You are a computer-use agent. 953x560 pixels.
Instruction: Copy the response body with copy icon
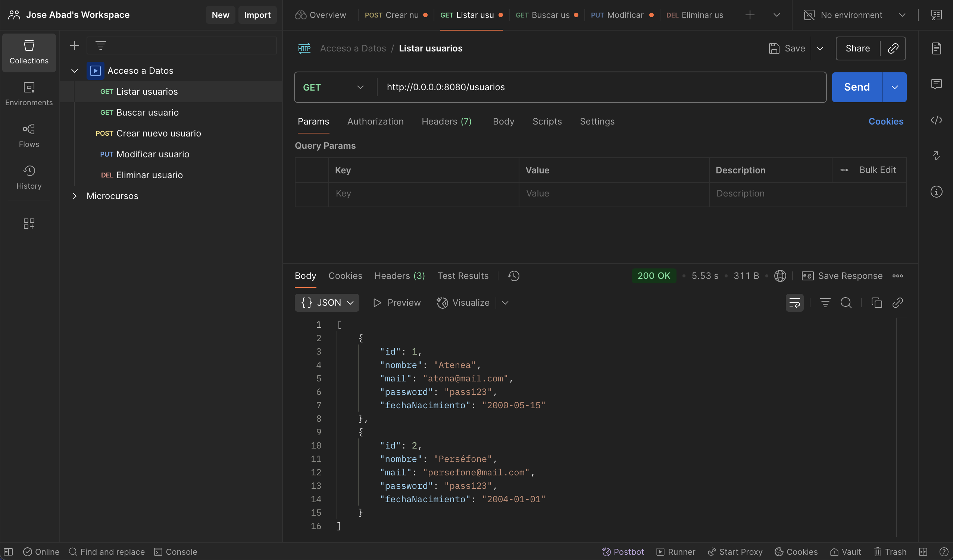(x=876, y=303)
